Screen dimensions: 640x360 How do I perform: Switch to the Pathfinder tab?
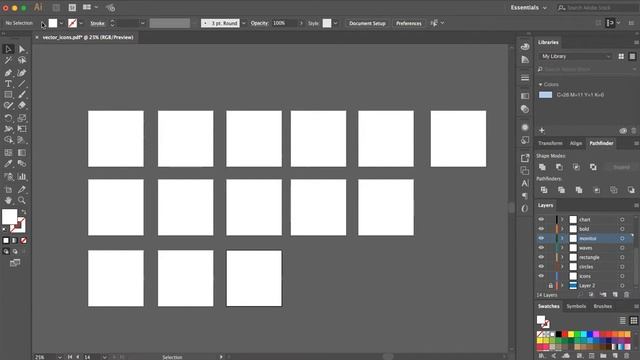[601, 143]
